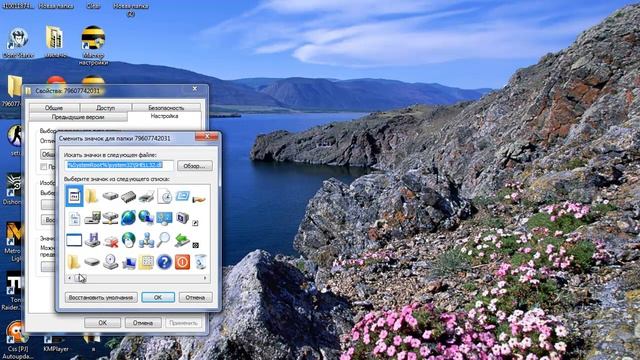Select the striped Мастер настройки desktop icon
The width and height of the screenshot is (640, 360).
(93, 45)
